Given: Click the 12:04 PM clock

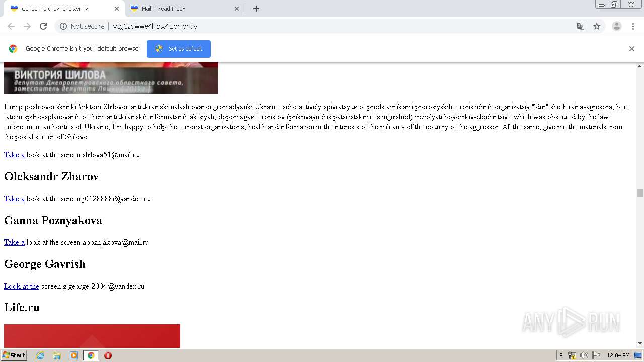Looking at the screenshot, I should click(618, 355).
